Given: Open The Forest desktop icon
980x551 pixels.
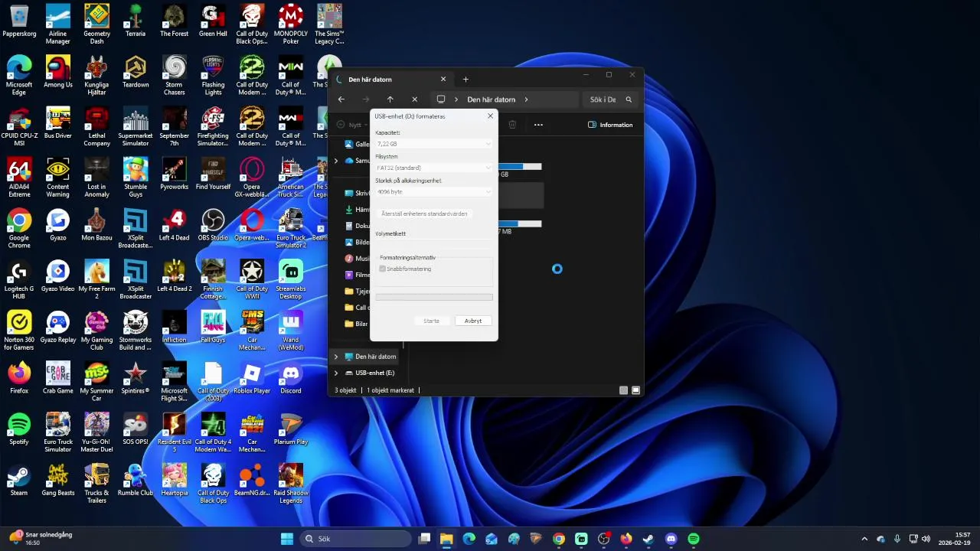Looking at the screenshot, I should [x=175, y=21].
